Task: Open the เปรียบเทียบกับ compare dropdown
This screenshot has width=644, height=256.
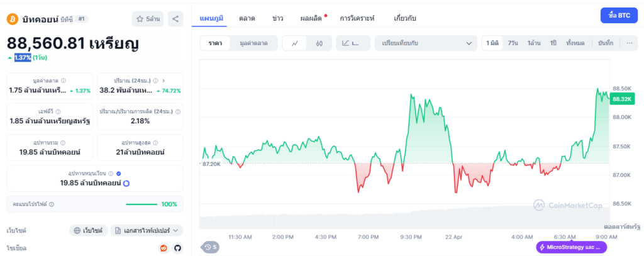Action: pos(426,43)
